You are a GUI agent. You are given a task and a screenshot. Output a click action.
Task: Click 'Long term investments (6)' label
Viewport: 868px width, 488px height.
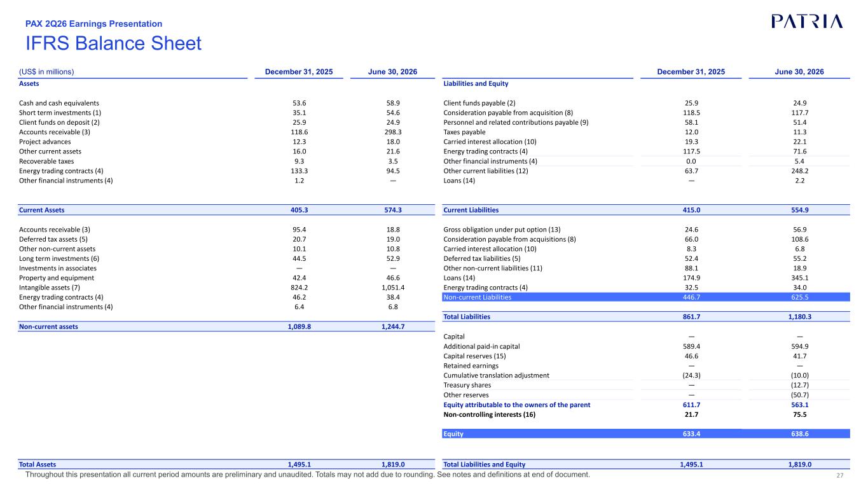[x=59, y=258]
